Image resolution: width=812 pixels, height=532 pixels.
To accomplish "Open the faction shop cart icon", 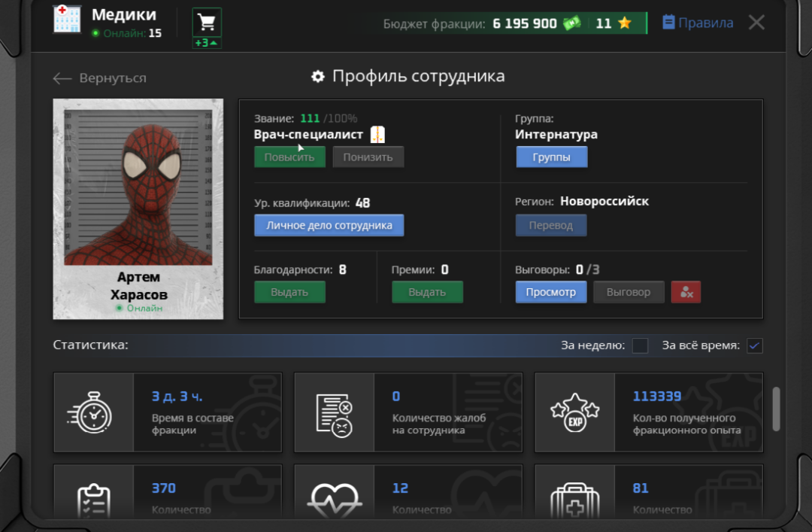I will coord(207,23).
